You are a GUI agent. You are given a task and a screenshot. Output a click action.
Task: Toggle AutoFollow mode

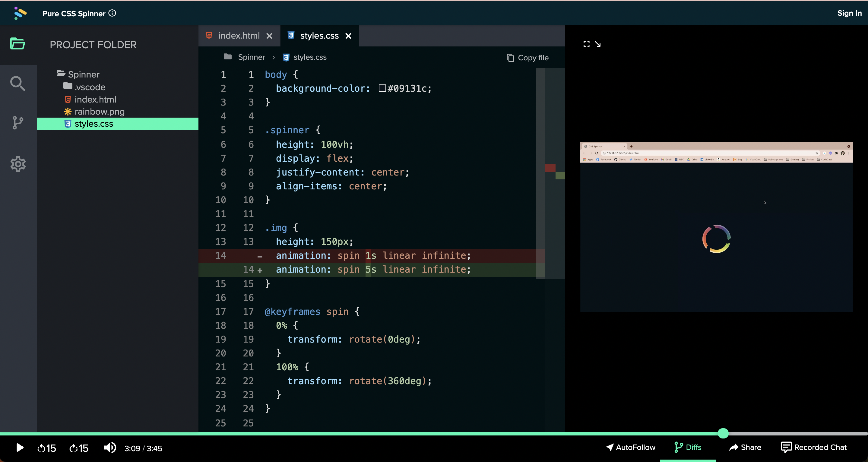click(x=631, y=447)
